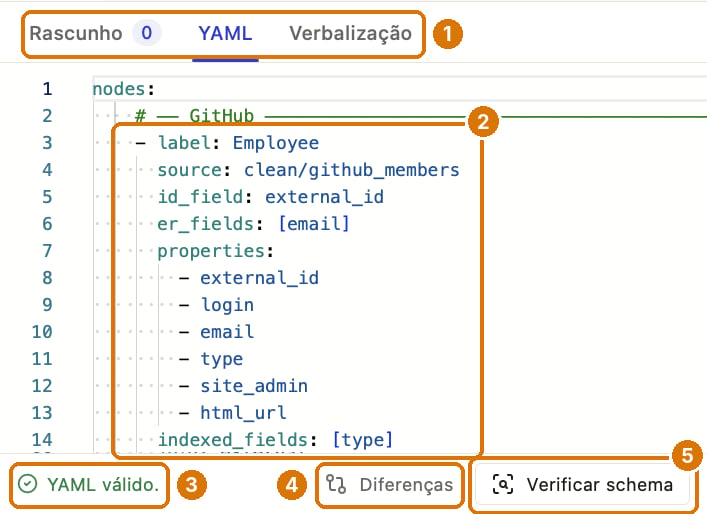Click the '- email' list entry
The image size is (707, 514).
pyautogui.click(x=216, y=332)
